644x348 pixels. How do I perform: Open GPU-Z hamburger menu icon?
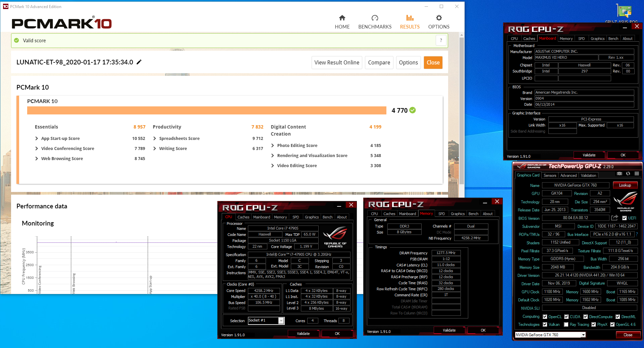(x=637, y=173)
